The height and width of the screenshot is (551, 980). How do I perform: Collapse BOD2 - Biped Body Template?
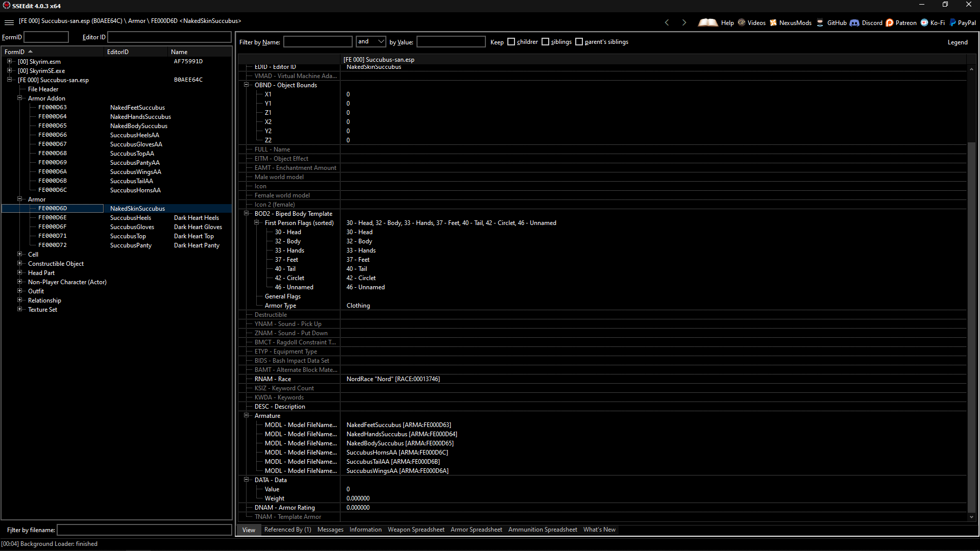[247, 213]
